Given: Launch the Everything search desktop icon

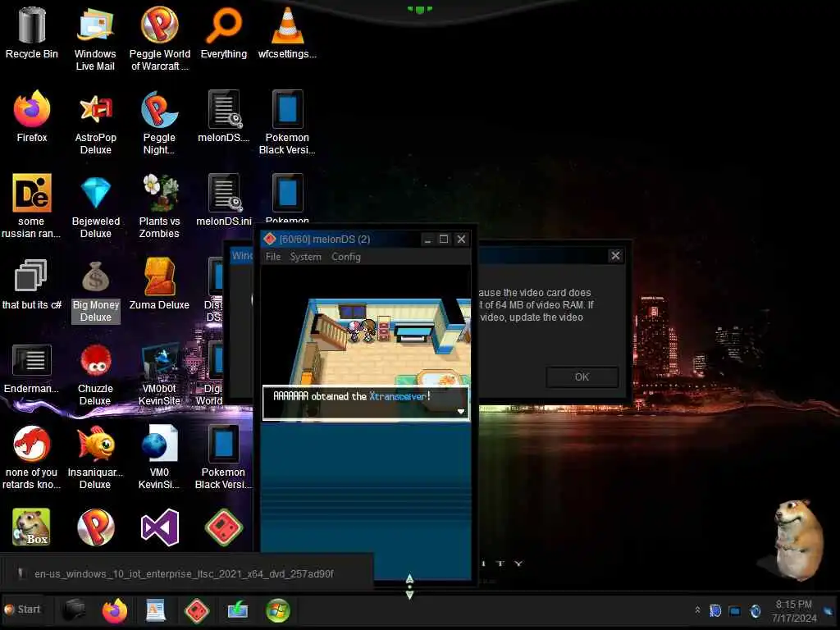Looking at the screenshot, I should click(223, 33).
